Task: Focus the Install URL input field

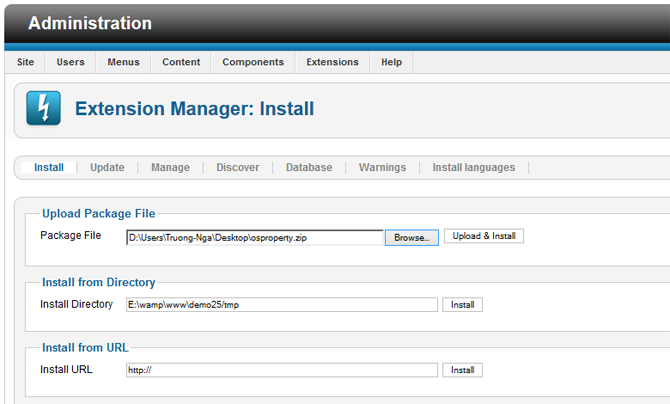Action: (x=282, y=370)
